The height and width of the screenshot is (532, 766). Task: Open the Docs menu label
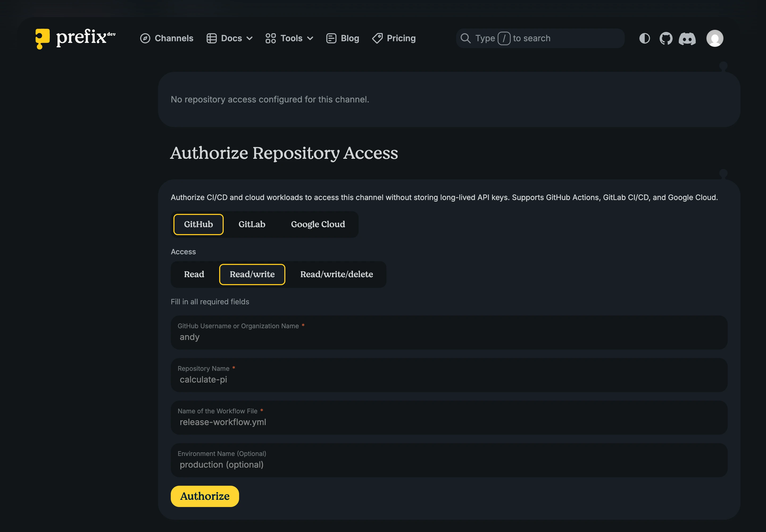(231, 38)
